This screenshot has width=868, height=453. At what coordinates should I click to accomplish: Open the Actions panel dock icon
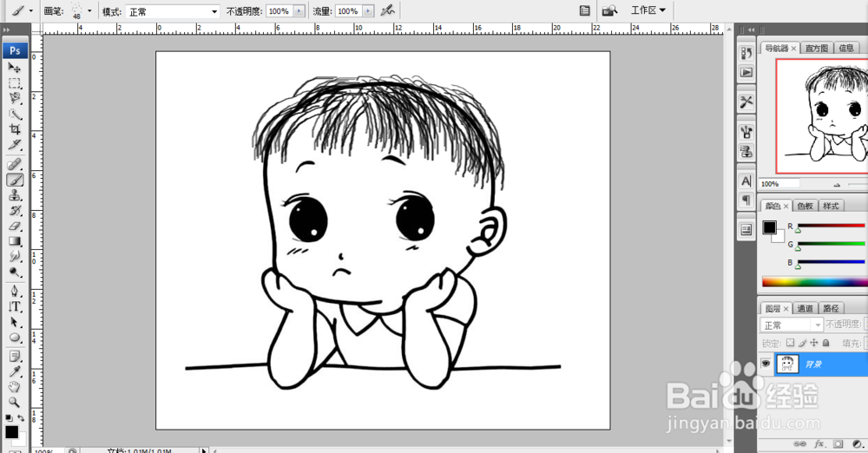pyautogui.click(x=746, y=72)
